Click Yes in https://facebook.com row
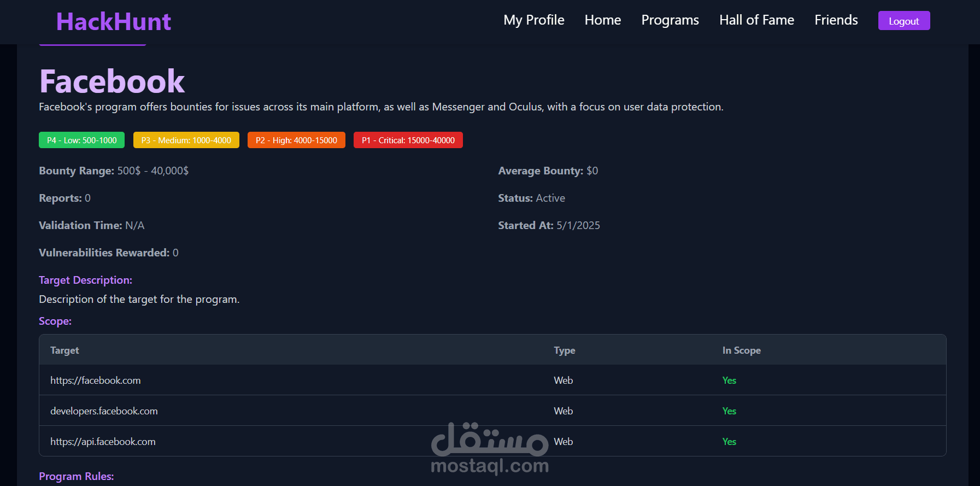The height and width of the screenshot is (486, 980). (x=729, y=380)
